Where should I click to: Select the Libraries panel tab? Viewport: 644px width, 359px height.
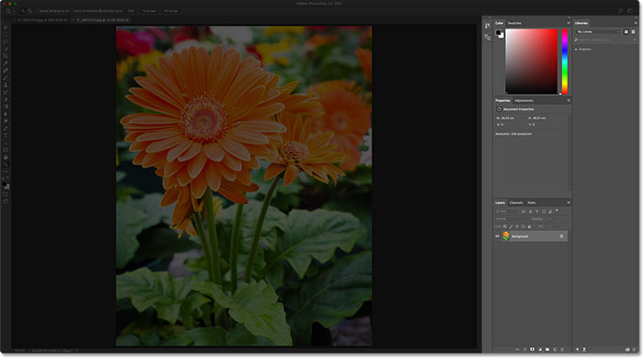[x=581, y=23]
